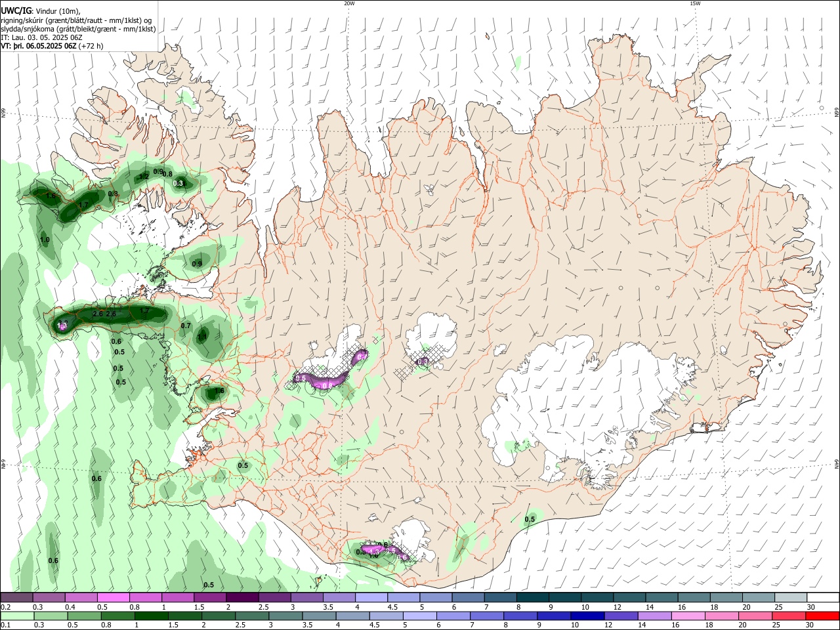Click the grey-purple swatch above snow-scale 0.2
Image resolution: width=840 pixels, height=630 pixels.
[16, 598]
